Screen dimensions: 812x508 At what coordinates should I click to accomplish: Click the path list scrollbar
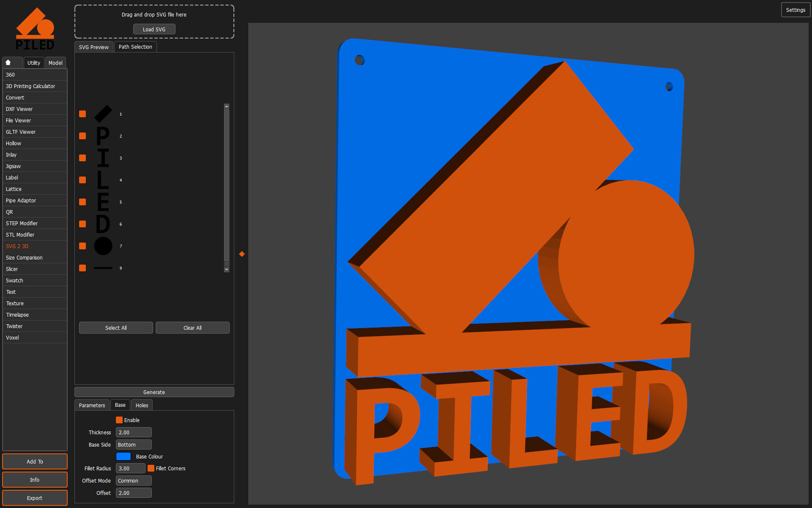pyautogui.click(x=227, y=188)
